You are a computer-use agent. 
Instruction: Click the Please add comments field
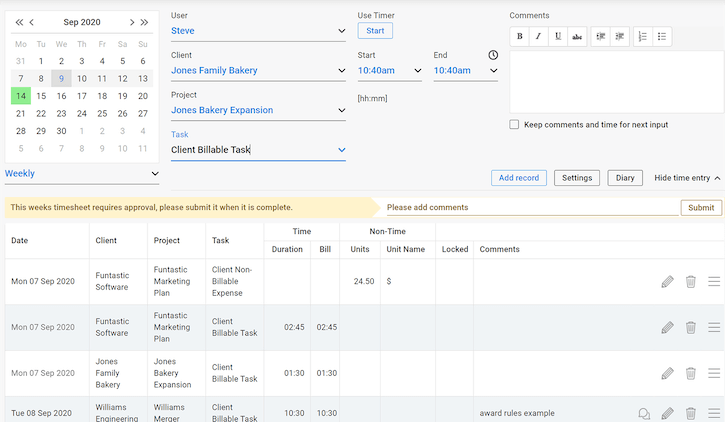coord(532,208)
